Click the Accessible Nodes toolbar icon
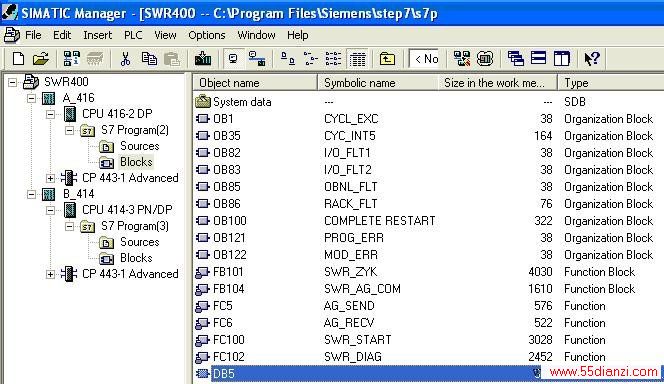 click(72, 58)
